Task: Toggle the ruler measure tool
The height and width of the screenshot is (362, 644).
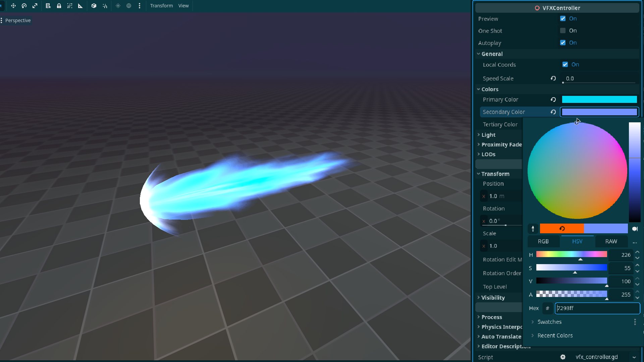Action: pos(80,6)
